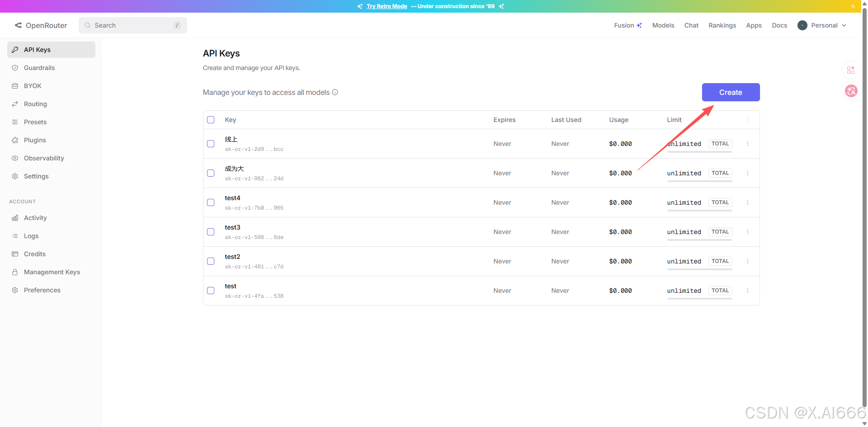Click the pink translate floating icon
868x427 pixels.
(851, 91)
